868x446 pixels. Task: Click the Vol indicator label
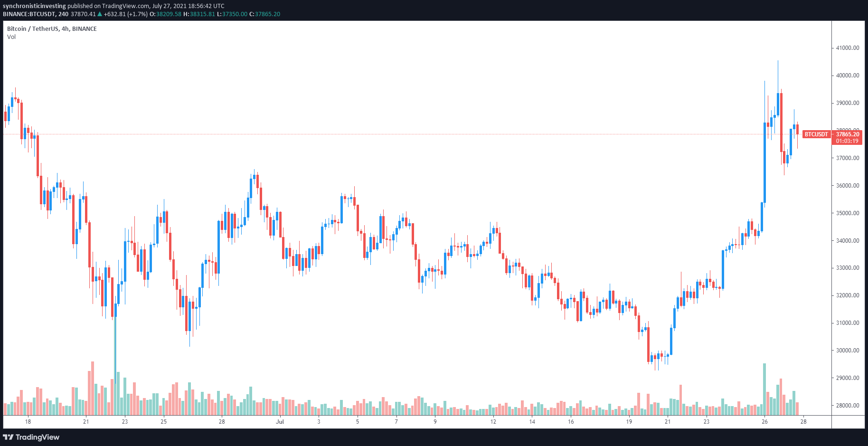(x=11, y=37)
